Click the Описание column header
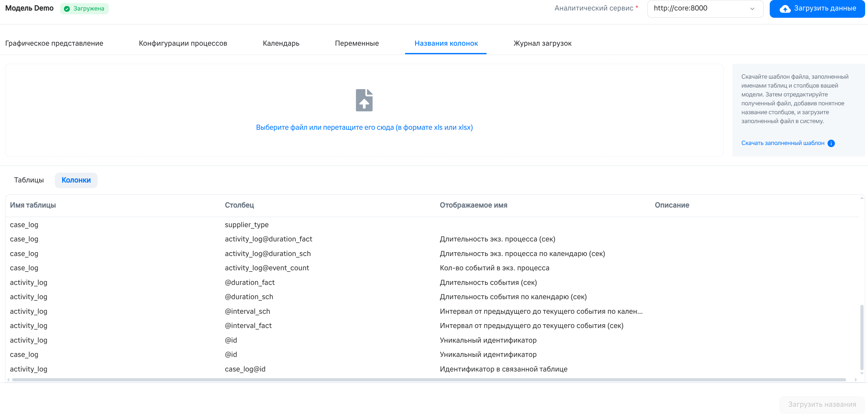The image size is (868, 414). coord(671,205)
